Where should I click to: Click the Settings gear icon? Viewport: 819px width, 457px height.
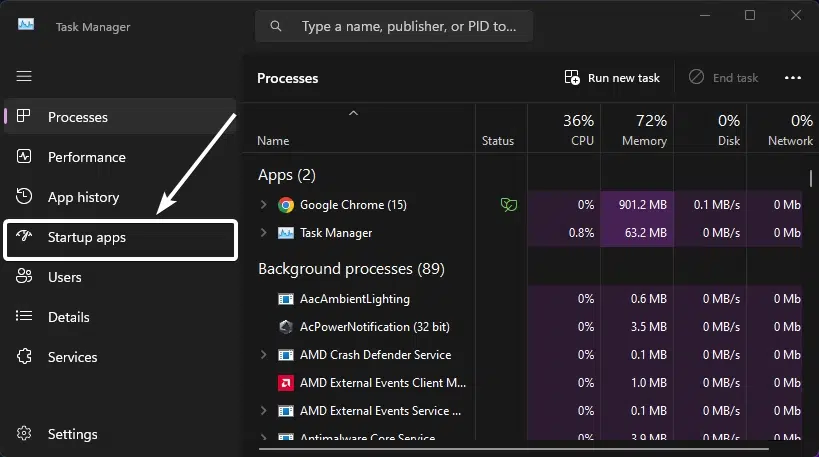pyautogui.click(x=24, y=433)
